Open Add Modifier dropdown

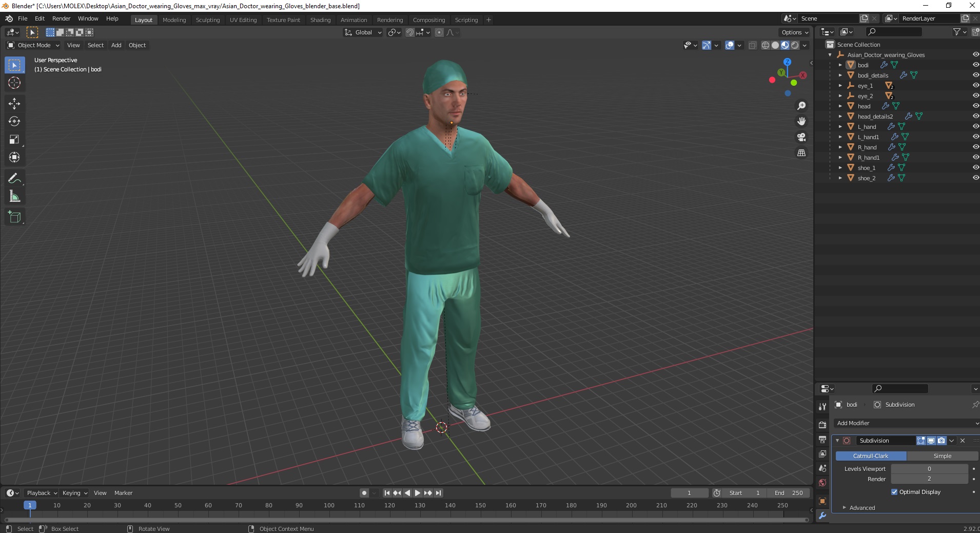907,423
